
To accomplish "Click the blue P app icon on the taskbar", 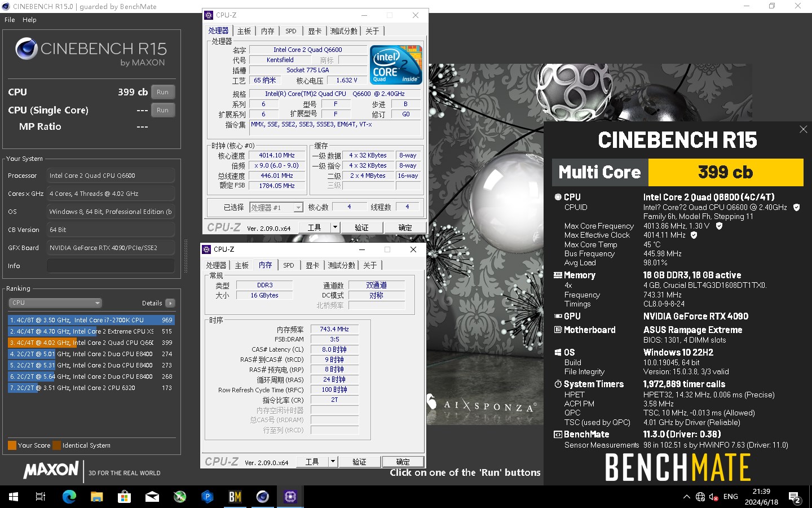I will coord(208,497).
